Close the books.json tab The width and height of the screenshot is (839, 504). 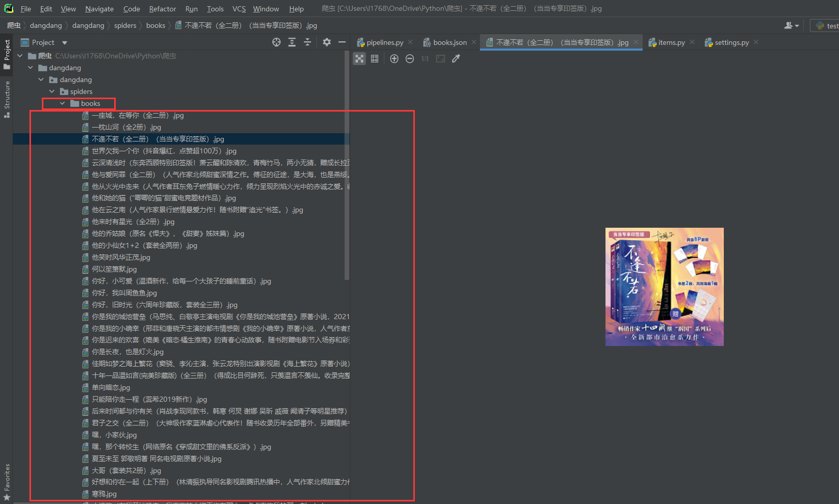pyautogui.click(x=474, y=42)
